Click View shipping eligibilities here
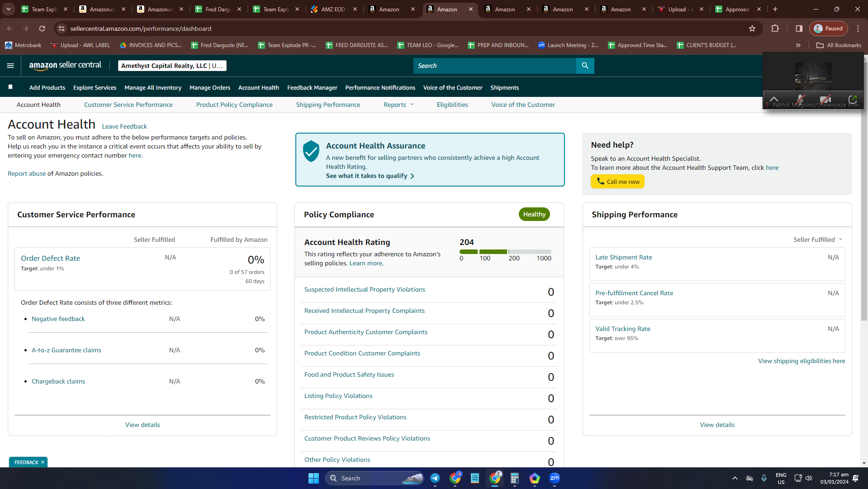Viewport: 868px width, 489px height. pos(802,361)
